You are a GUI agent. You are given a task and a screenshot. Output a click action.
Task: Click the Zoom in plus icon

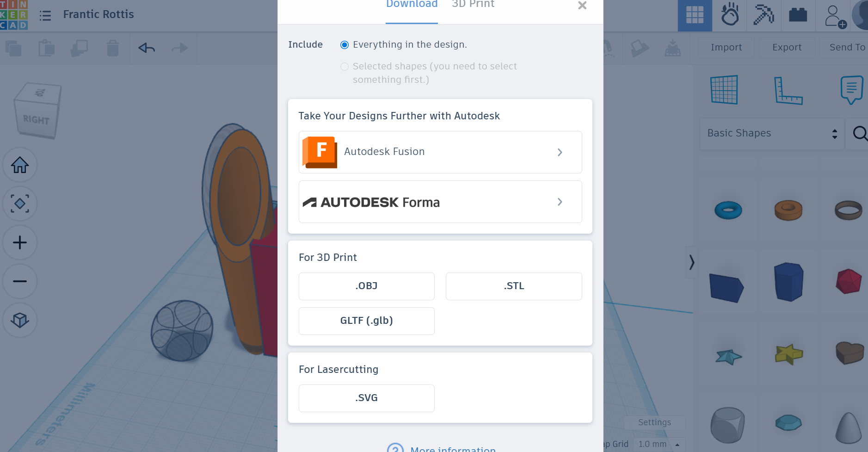[20, 242]
